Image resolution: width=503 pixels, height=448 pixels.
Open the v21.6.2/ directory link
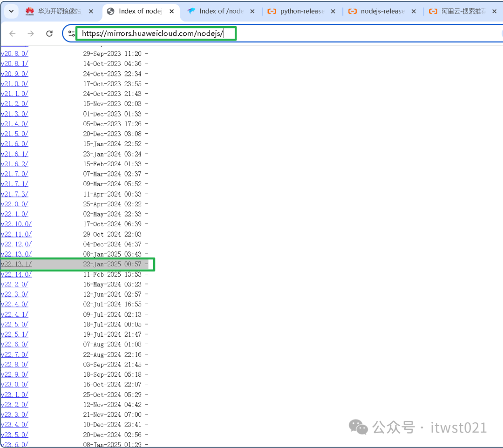(14, 164)
